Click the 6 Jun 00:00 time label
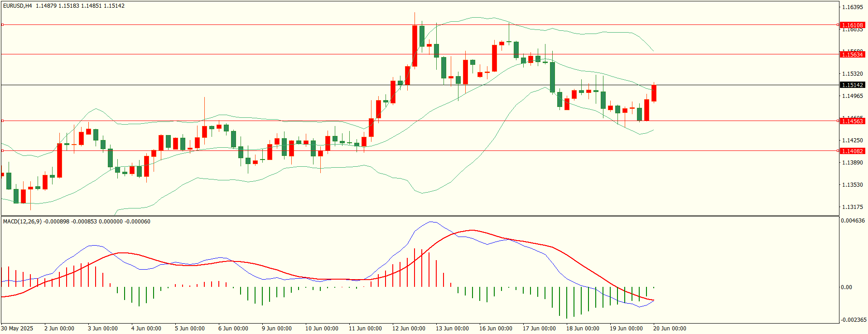The height and width of the screenshot is (334, 868). tap(233, 329)
